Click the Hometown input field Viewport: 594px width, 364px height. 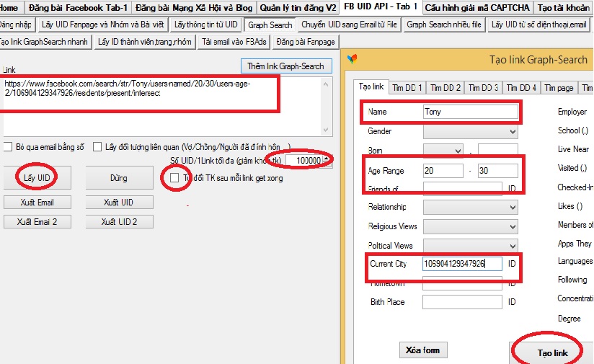pos(462,283)
